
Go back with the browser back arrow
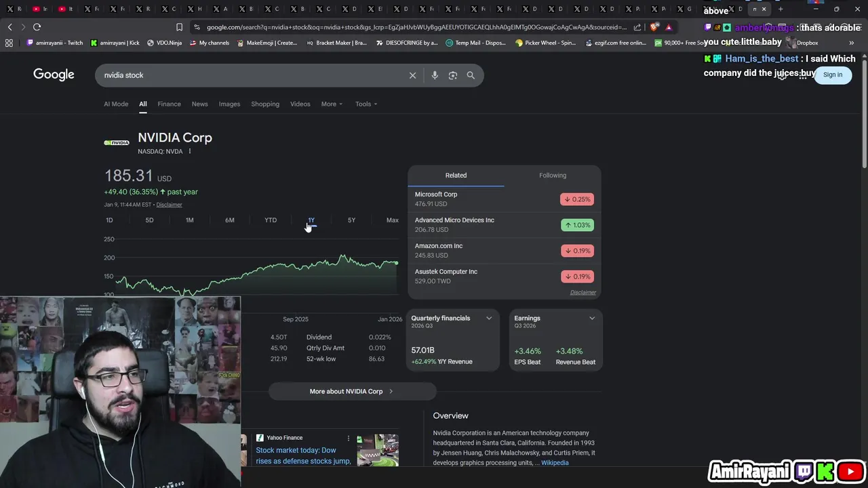pyautogui.click(x=9, y=27)
